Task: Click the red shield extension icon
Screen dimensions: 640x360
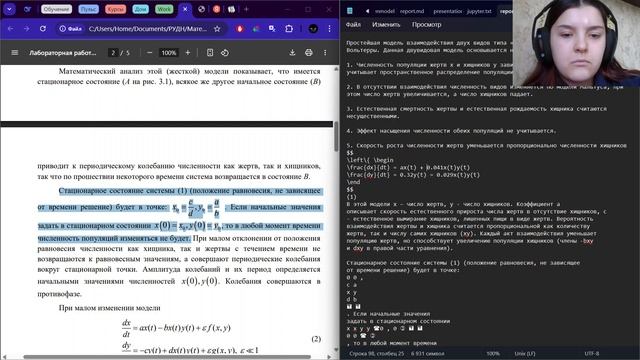Action: (x=240, y=29)
